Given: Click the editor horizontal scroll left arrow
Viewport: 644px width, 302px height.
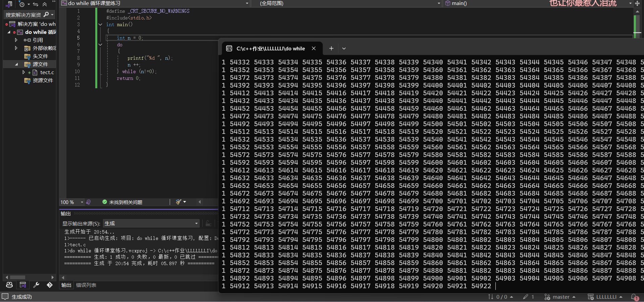Looking at the screenshot, I should (x=200, y=202).
